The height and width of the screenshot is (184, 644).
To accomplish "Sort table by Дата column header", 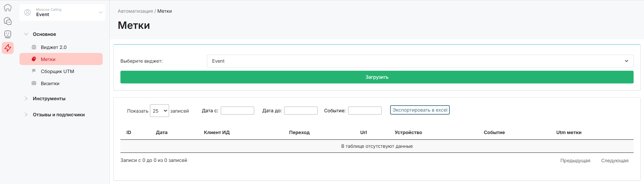I will pyautogui.click(x=162, y=132).
